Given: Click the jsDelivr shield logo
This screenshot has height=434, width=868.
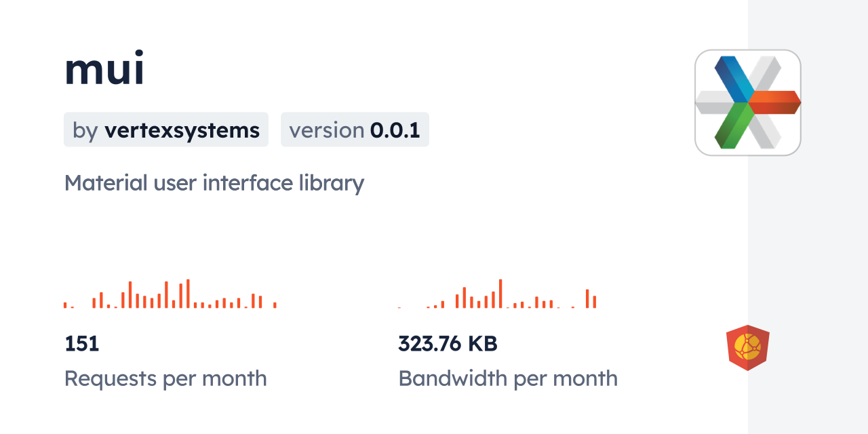Looking at the screenshot, I should (747, 348).
